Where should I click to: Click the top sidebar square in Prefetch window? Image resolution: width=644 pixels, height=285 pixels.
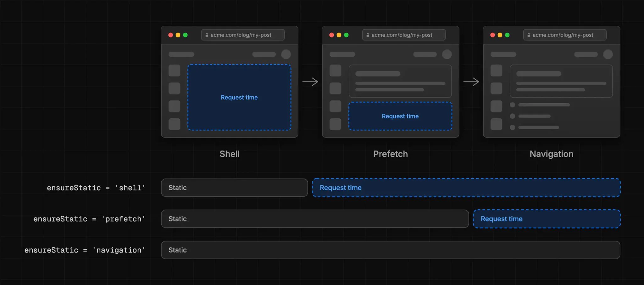[x=335, y=71]
